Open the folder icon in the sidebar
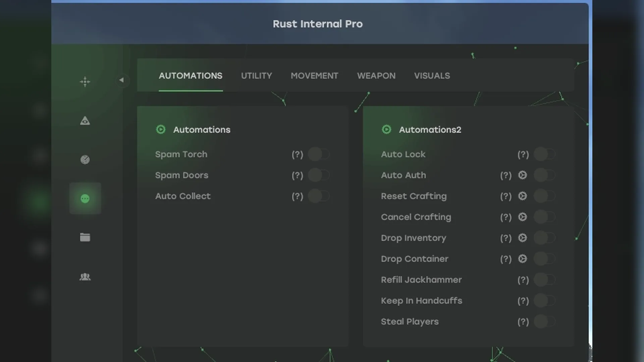Viewport: 644px width, 362px height. [x=85, y=237]
